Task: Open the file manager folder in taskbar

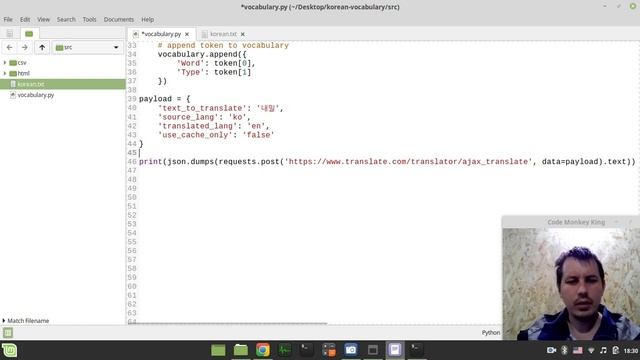Action: [241, 350]
